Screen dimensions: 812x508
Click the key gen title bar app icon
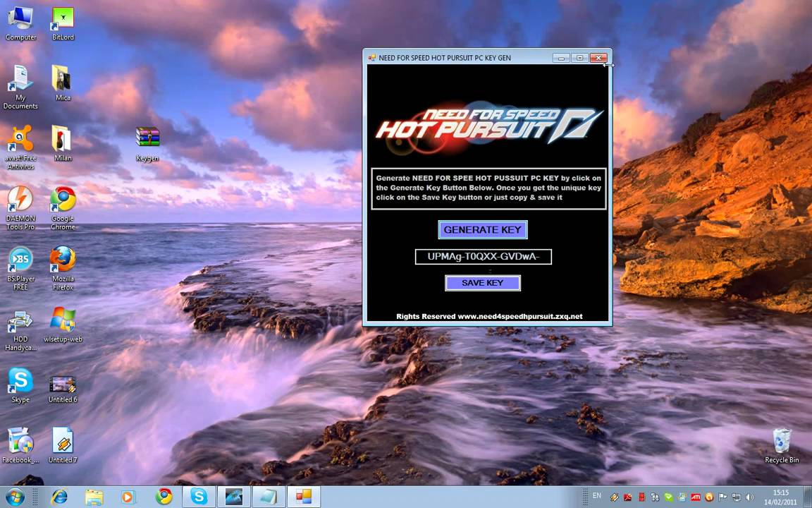coord(371,58)
